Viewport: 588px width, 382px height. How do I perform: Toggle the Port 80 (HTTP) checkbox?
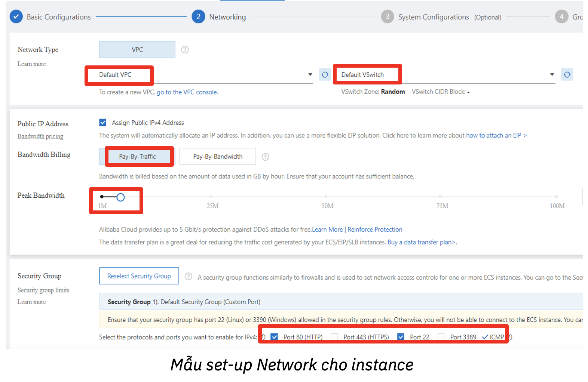[274, 337]
